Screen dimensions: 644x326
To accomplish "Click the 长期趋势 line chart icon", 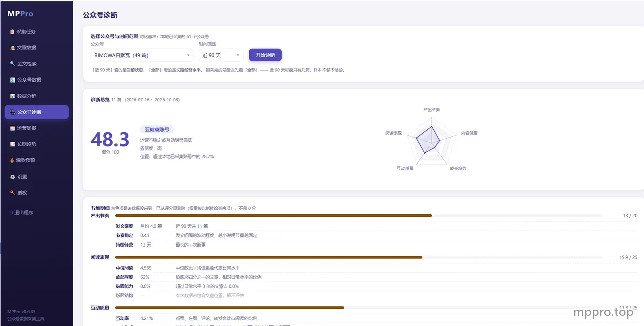I will 12,144.
